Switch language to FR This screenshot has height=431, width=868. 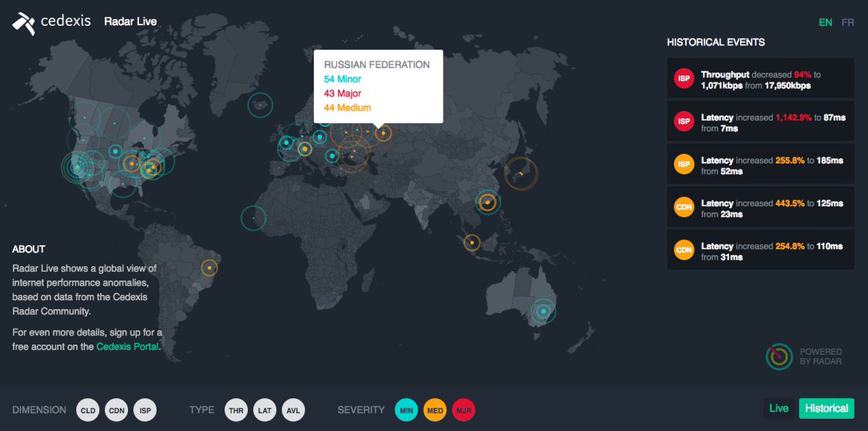click(847, 22)
